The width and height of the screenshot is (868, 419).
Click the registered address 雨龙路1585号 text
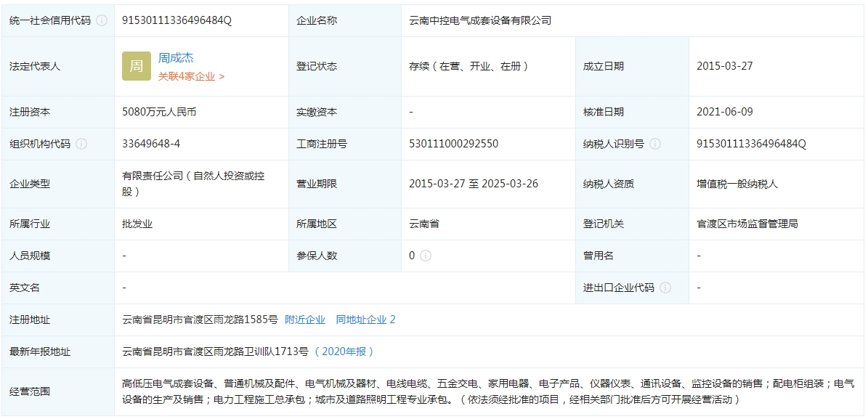[200, 320]
